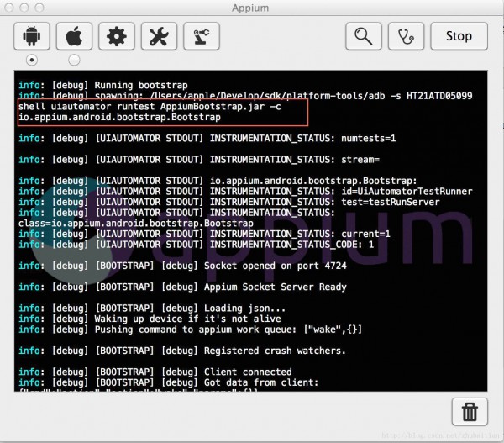Open iOS settings via the Apple icon
The image size is (504, 443).
74,36
